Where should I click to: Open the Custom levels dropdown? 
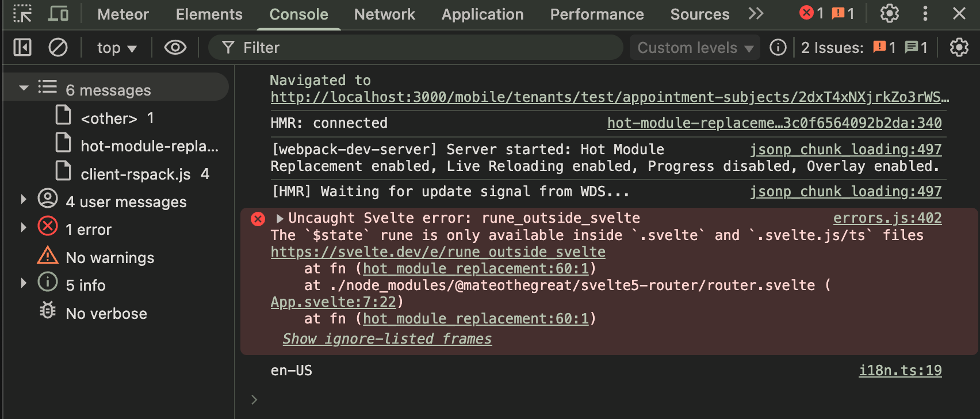pyautogui.click(x=695, y=48)
